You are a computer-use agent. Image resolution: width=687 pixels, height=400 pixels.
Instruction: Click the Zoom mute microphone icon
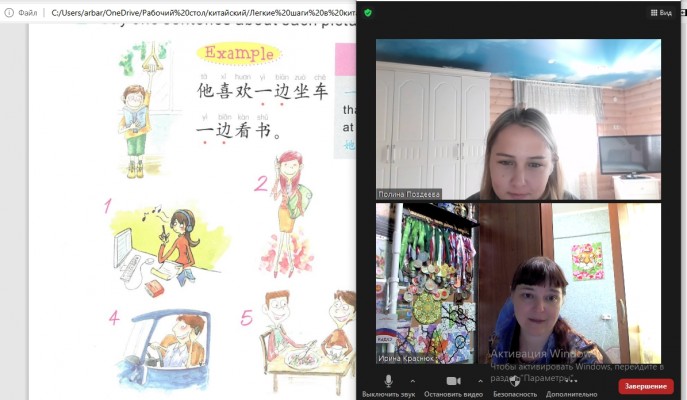[x=388, y=381]
